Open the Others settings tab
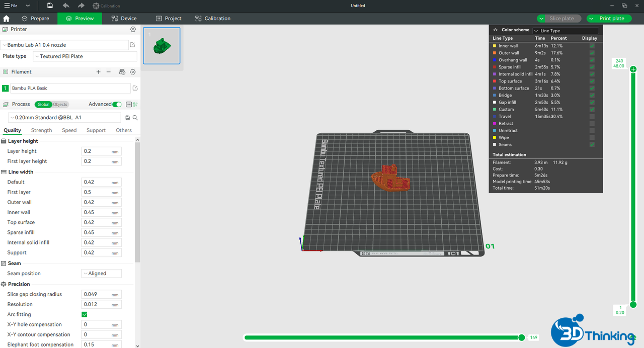Screen dimensions: 644x348 pyautogui.click(x=124, y=130)
